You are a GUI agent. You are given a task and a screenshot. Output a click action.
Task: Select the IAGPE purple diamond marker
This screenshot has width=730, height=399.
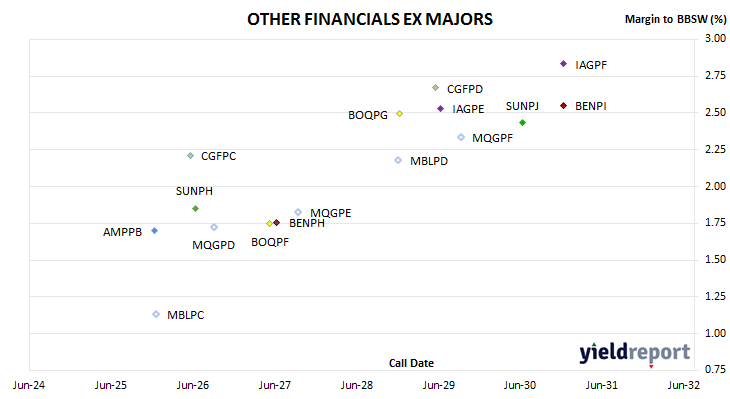point(440,108)
